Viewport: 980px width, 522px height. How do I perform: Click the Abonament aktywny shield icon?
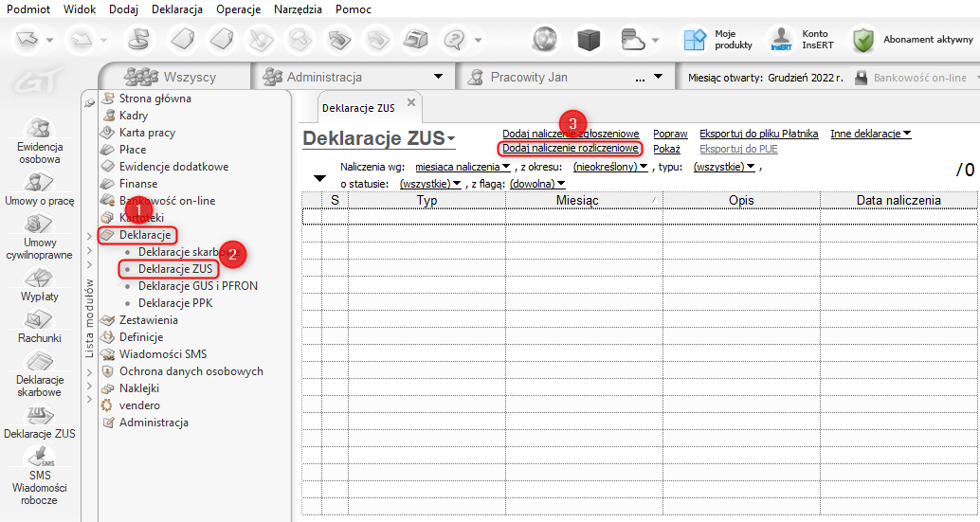863,40
